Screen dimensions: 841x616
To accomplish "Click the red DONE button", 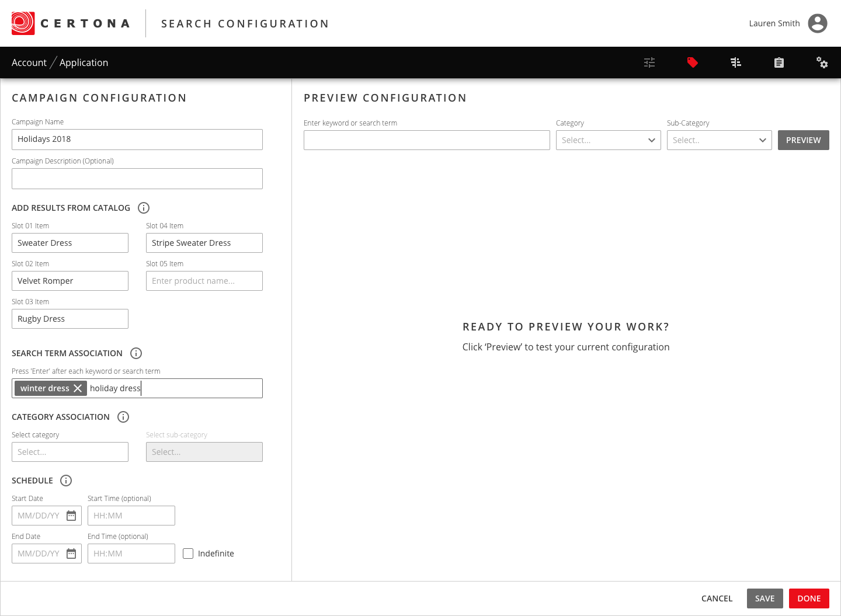I will pos(809,598).
